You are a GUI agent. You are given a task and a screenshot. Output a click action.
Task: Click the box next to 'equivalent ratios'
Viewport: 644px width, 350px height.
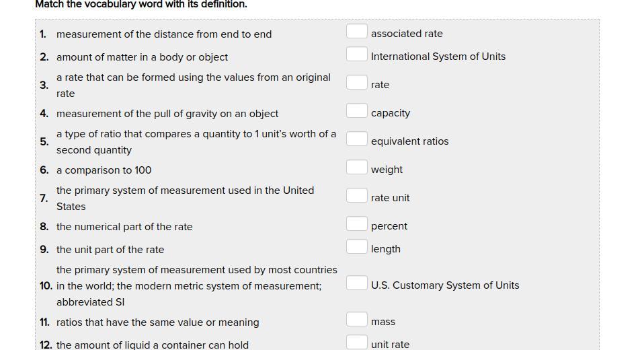click(x=356, y=139)
